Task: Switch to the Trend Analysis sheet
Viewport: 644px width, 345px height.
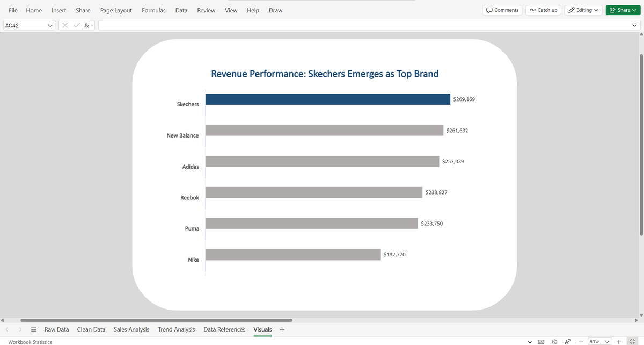Action: (177, 329)
